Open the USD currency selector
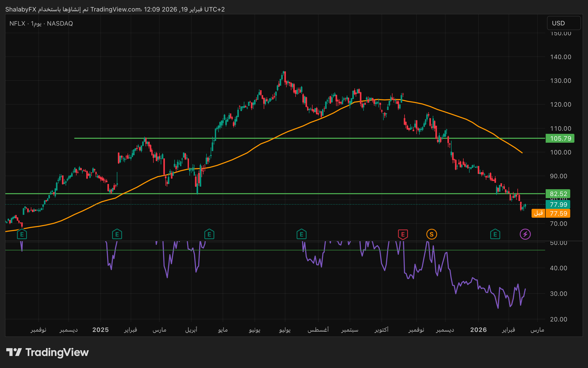The image size is (588, 368). tap(564, 23)
